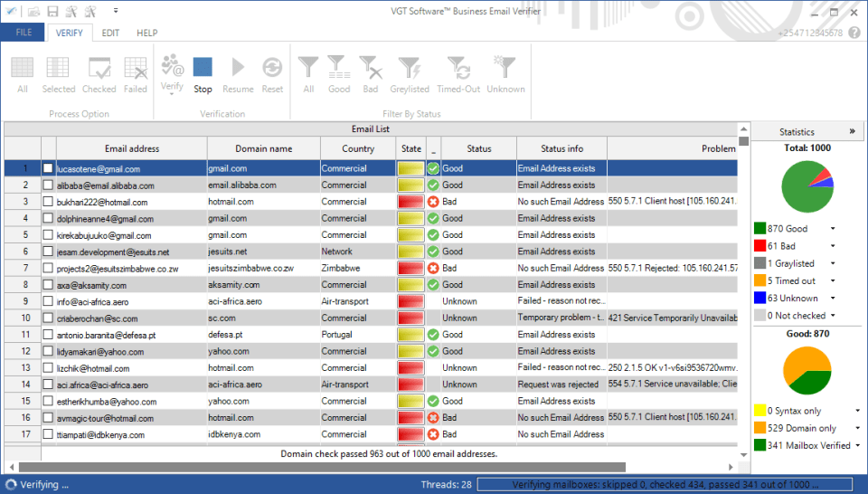Click the Bad icon for ttiampati@idbkenya.com
868x494 pixels.
[433, 434]
